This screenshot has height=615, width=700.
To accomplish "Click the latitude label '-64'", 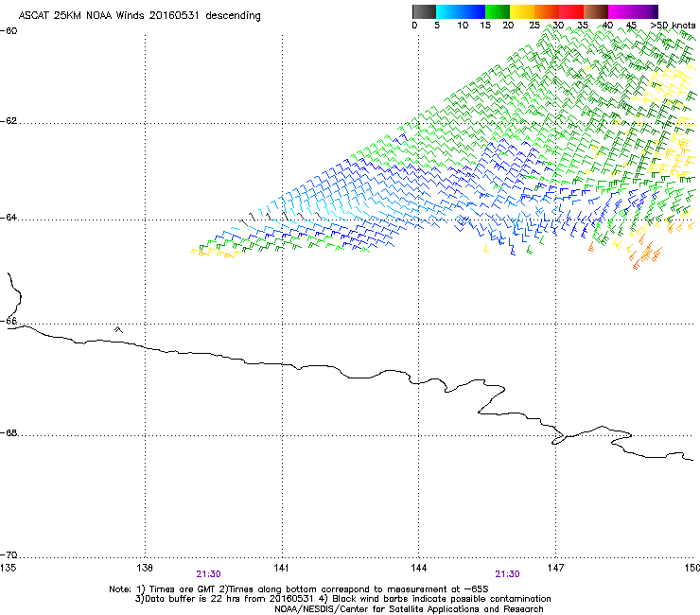I will pos(9,218).
